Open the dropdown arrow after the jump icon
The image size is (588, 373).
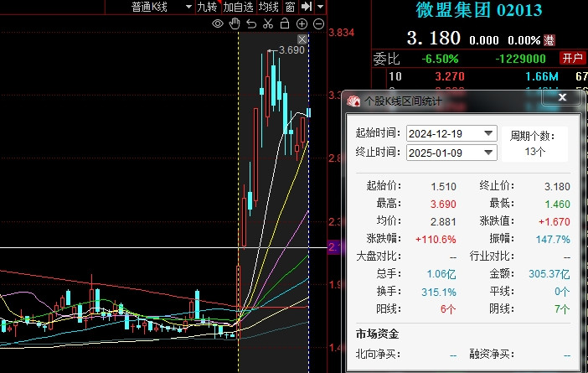(320, 7)
